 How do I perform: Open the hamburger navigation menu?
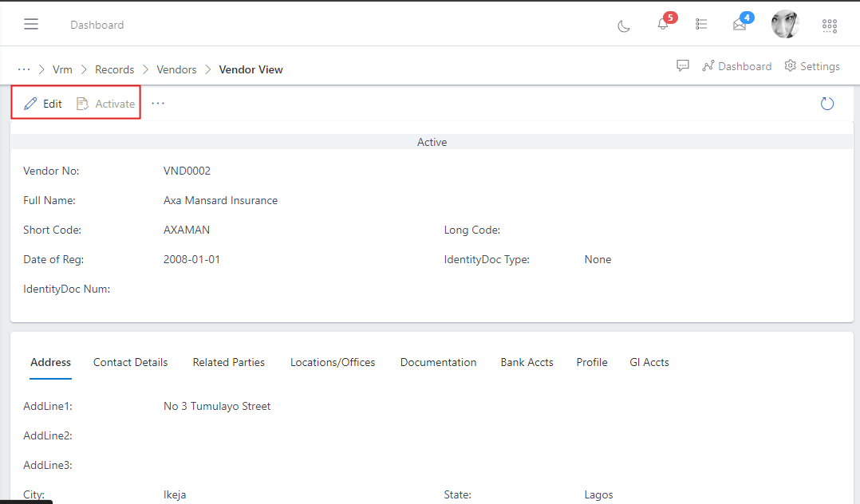point(31,24)
